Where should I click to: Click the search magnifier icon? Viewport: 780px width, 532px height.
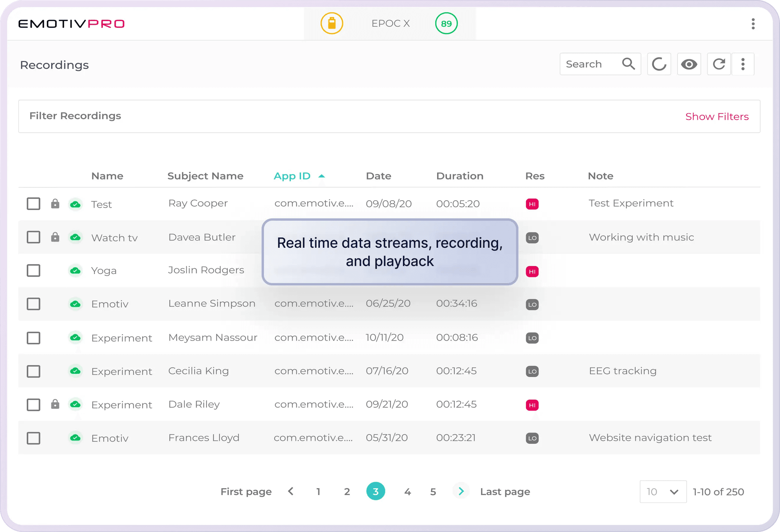point(628,64)
